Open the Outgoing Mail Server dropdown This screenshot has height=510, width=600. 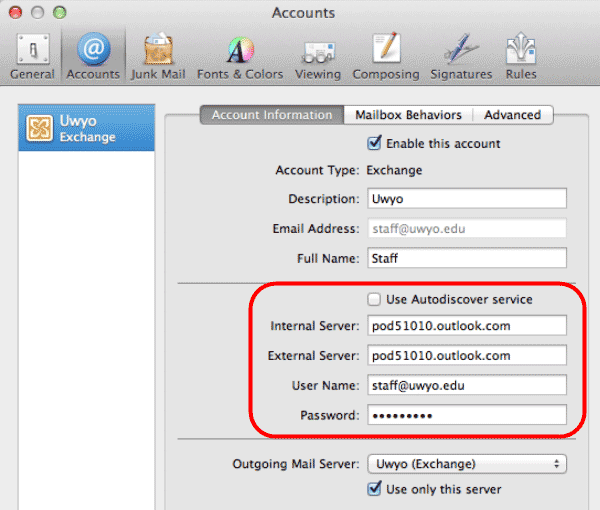tap(467, 464)
